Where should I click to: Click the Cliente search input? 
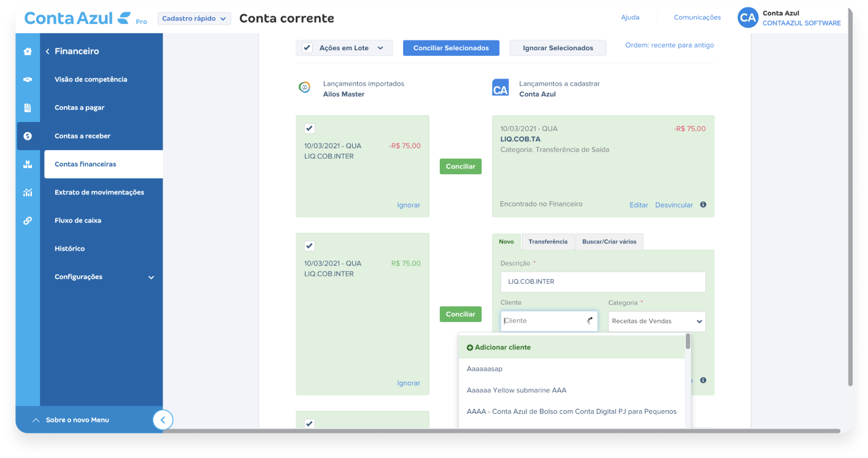pyautogui.click(x=549, y=321)
